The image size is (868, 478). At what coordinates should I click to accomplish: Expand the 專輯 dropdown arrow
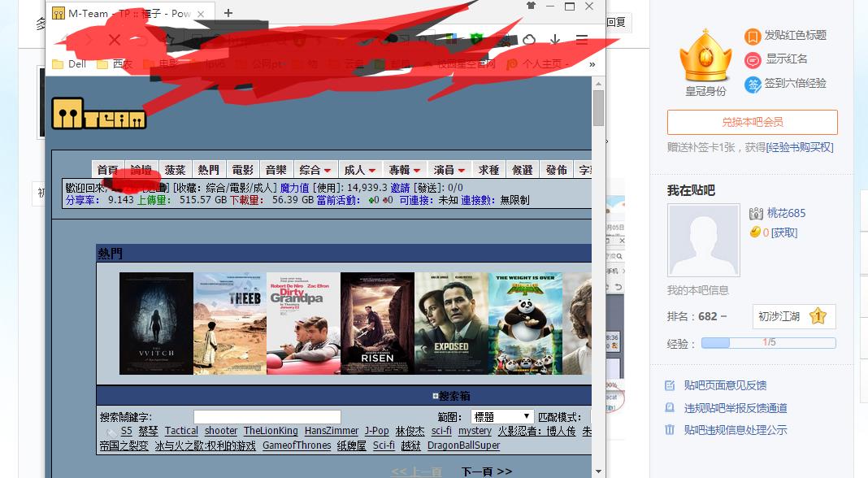click(417, 171)
